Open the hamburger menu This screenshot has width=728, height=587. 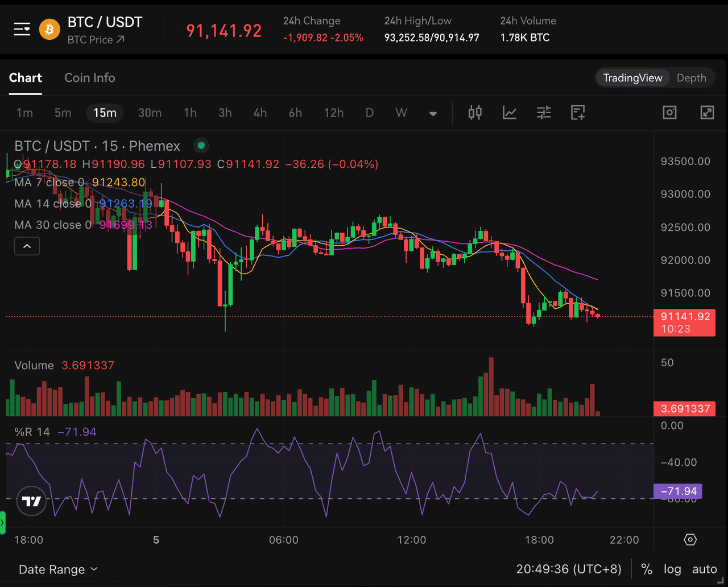pyautogui.click(x=22, y=28)
